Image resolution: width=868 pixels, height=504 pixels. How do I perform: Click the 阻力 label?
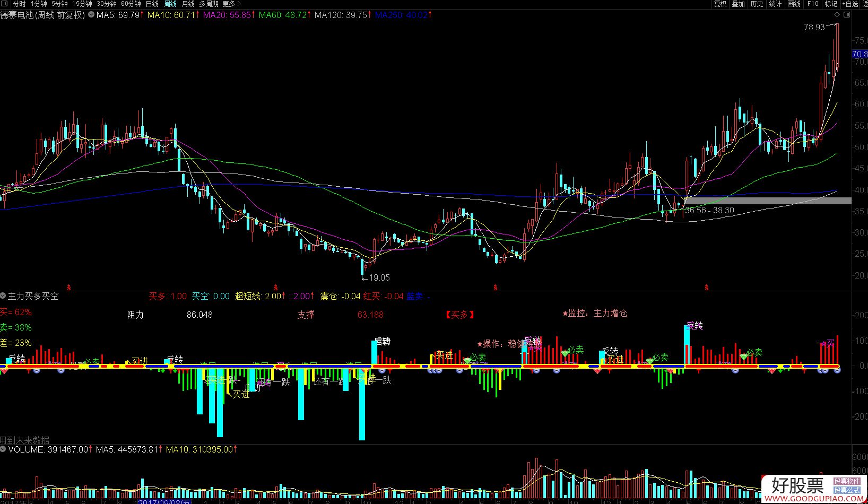(135, 315)
